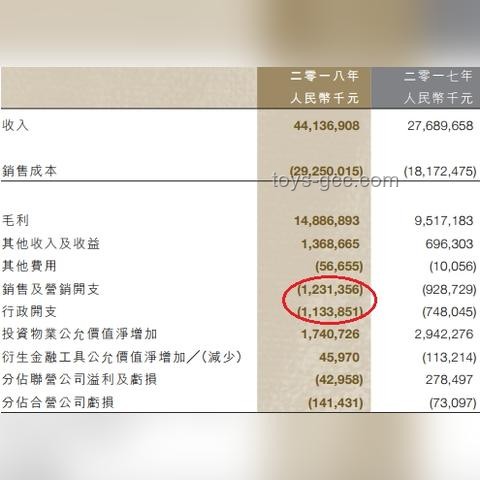Select the 其他收入及收益 row label
The image size is (480, 480).
point(51,243)
